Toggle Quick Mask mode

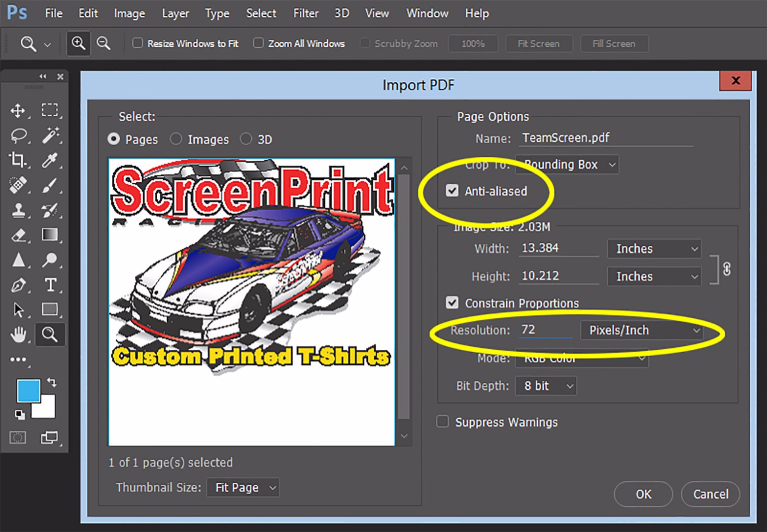pos(18,437)
